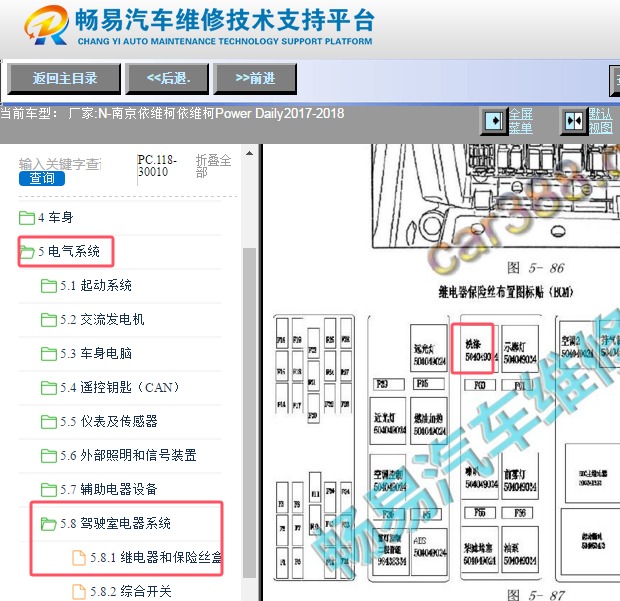Click the blue 查询 button

point(42,179)
